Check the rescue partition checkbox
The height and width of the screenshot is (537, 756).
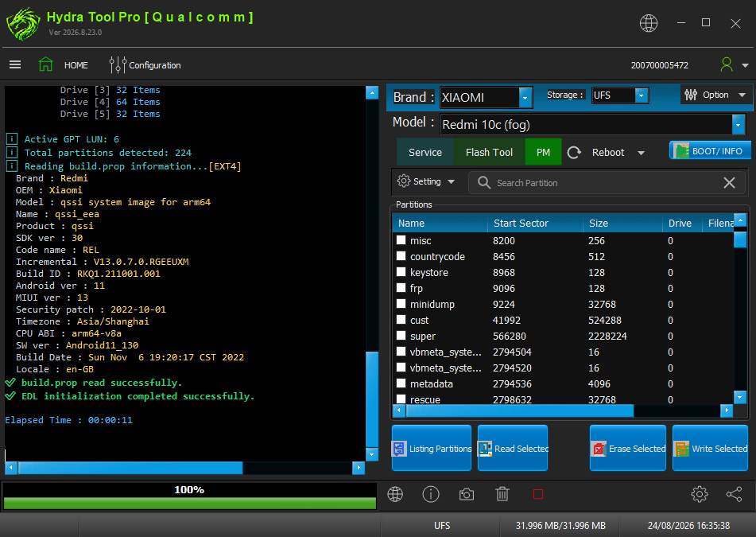point(401,399)
